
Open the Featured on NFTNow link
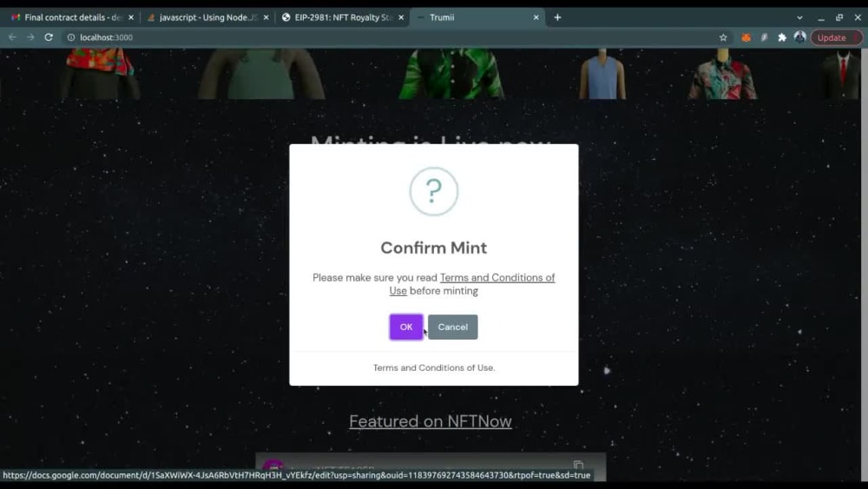click(x=431, y=421)
